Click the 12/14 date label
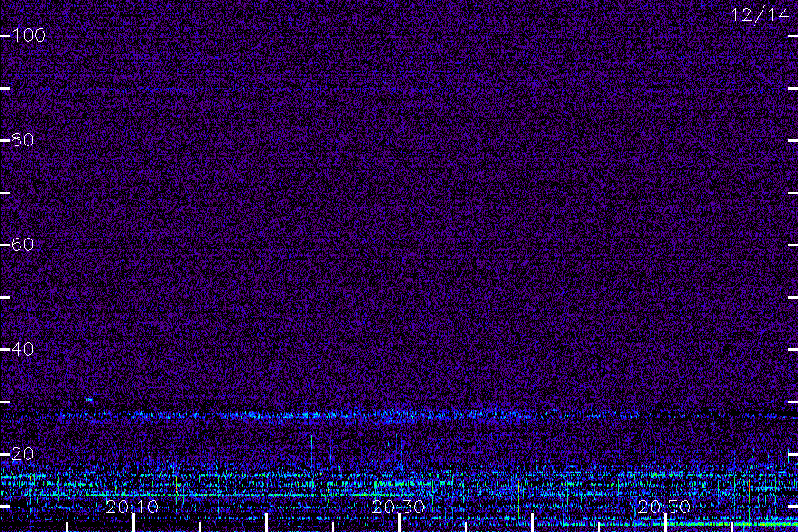Screen dimensions: 798x532 760,15
